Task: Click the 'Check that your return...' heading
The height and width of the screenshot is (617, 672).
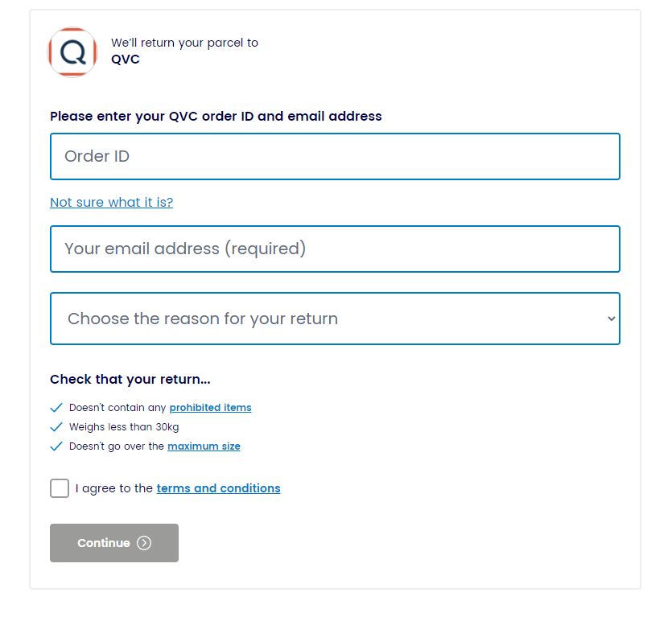Action: point(130,379)
